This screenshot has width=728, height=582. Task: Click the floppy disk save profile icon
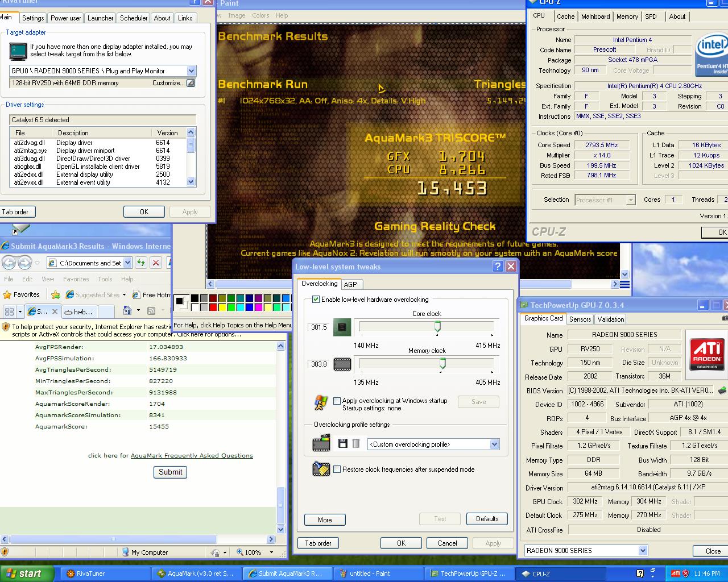[343, 444]
